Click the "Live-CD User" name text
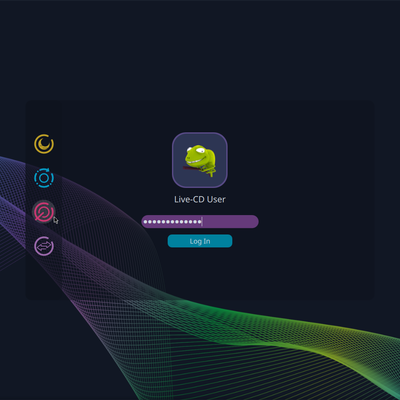This screenshot has width=400, height=400. [x=200, y=199]
